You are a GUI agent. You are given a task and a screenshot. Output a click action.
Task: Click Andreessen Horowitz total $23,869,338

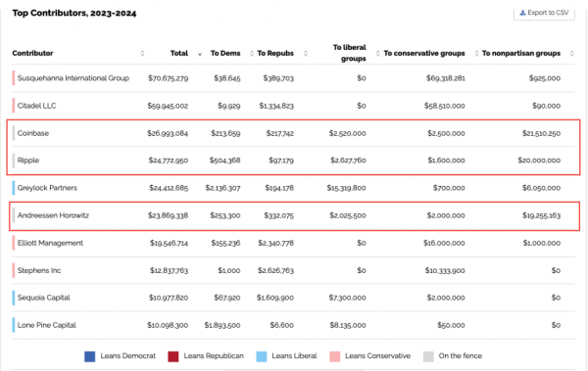pyautogui.click(x=168, y=215)
